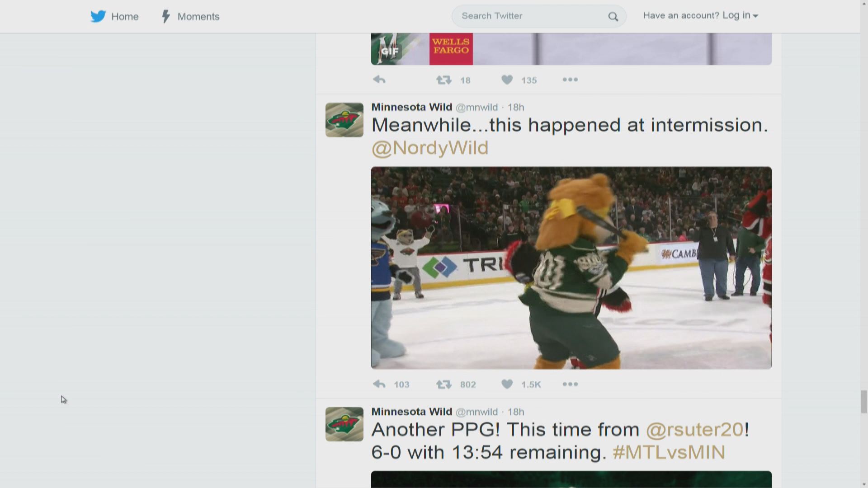Click the scrollbar down arrow
The height and width of the screenshot is (488, 868).
[x=864, y=484]
